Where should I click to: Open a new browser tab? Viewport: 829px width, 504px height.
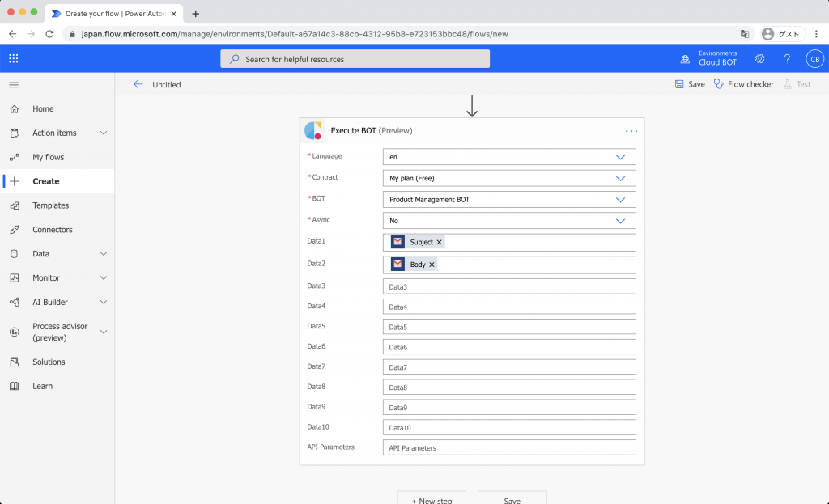point(196,14)
